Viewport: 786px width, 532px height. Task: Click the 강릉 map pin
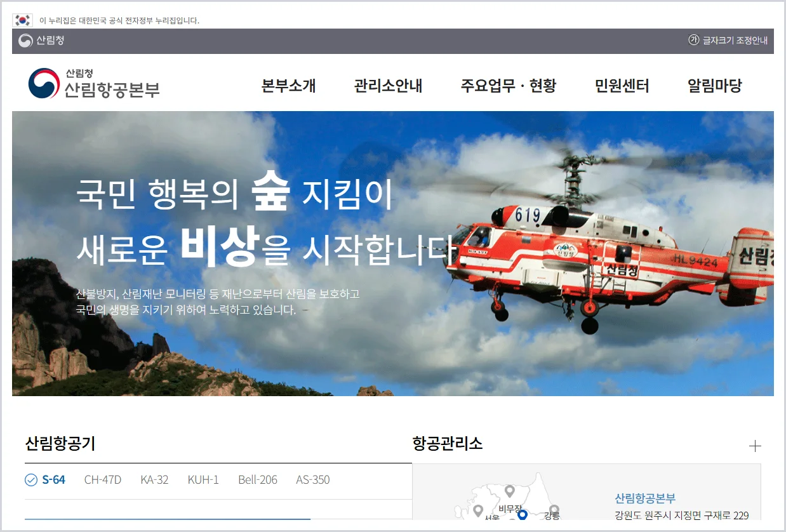tap(554, 510)
